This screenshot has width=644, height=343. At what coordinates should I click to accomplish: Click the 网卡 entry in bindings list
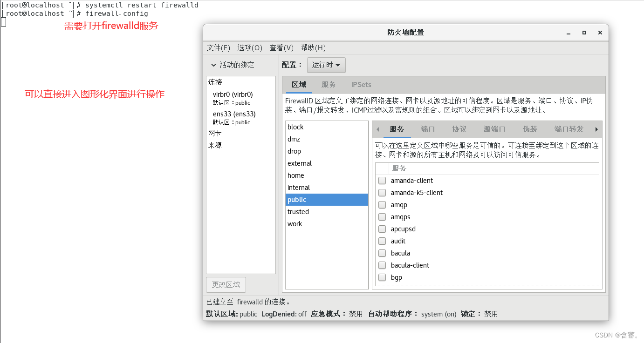click(215, 134)
